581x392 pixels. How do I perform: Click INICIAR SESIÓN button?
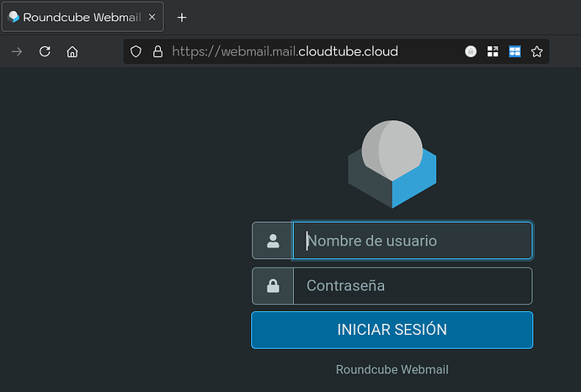point(392,330)
